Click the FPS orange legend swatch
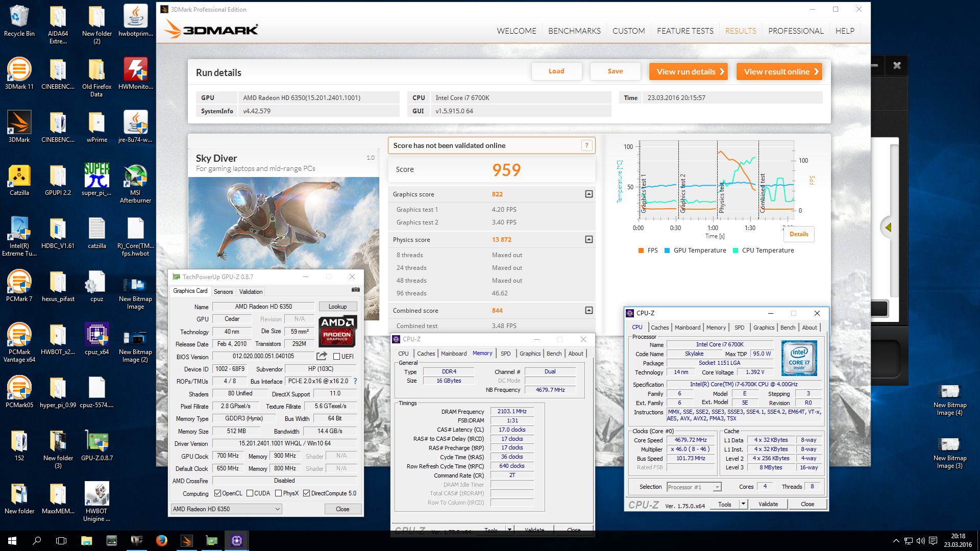 pyautogui.click(x=641, y=251)
